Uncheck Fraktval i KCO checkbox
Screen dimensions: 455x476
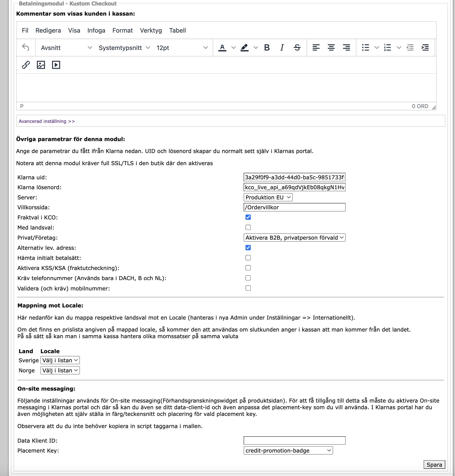[x=248, y=217]
